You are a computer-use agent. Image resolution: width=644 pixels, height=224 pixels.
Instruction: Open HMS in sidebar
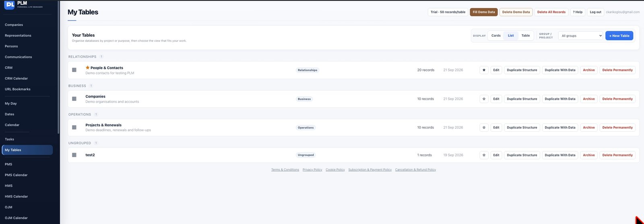[x=8, y=186]
